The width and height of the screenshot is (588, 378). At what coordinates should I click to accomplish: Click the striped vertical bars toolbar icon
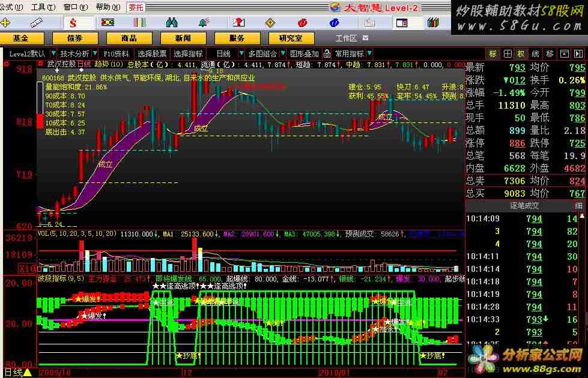click(x=139, y=23)
